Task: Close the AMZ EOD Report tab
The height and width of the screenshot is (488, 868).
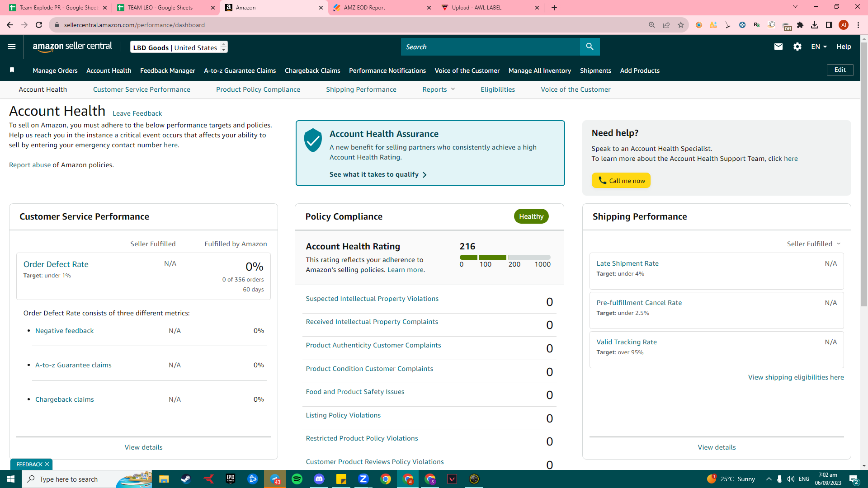Action: point(429,8)
